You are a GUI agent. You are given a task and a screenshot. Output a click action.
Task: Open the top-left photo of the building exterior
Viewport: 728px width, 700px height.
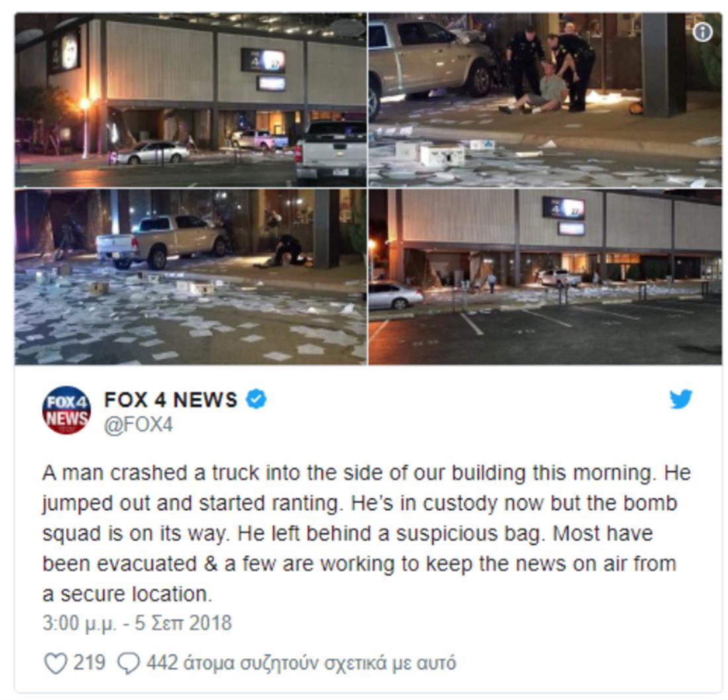[x=191, y=101]
